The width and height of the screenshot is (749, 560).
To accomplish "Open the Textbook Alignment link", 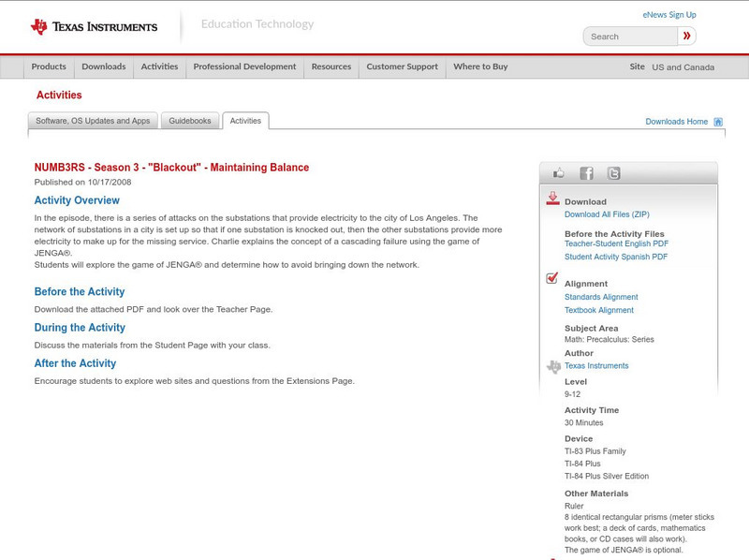I will click(597, 310).
